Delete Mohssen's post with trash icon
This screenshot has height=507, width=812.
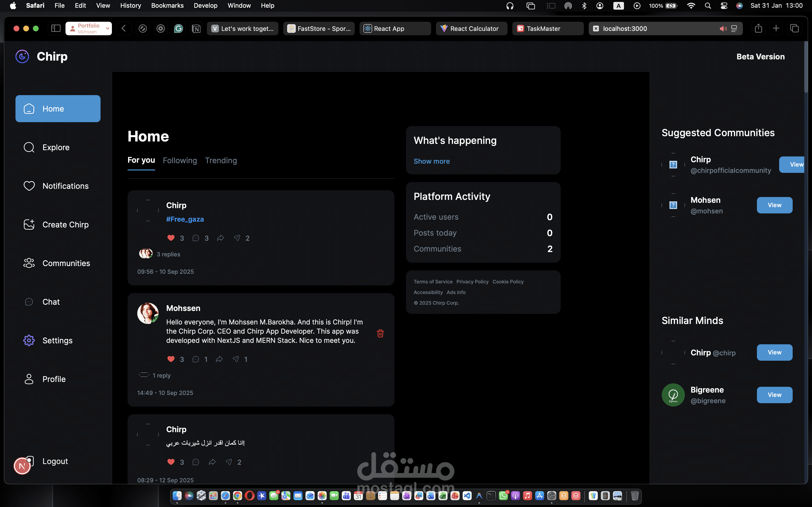380,333
